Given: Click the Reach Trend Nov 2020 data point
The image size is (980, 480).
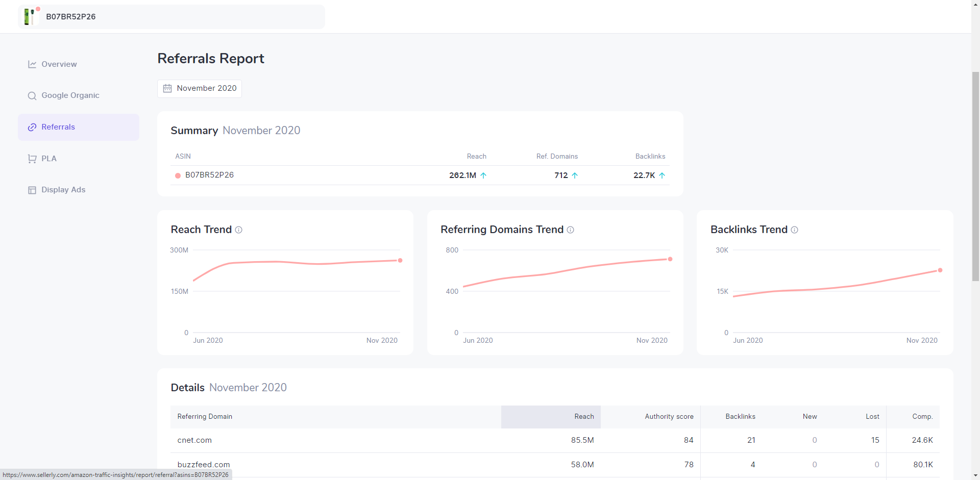Looking at the screenshot, I should click(x=400, y=261).
